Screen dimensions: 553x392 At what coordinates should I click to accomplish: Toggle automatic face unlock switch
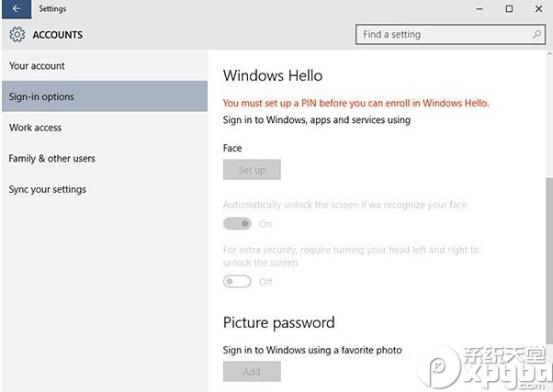(x=237, y=224)
